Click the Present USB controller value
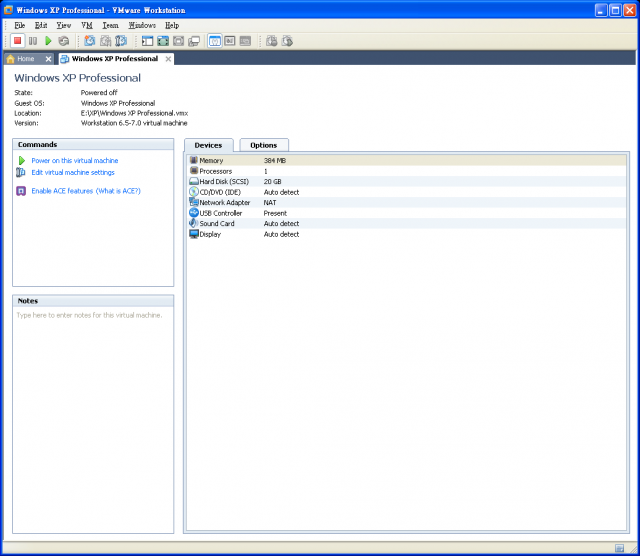Image resolution: width=640 pixels, height=556 pixels. [275, 213]
